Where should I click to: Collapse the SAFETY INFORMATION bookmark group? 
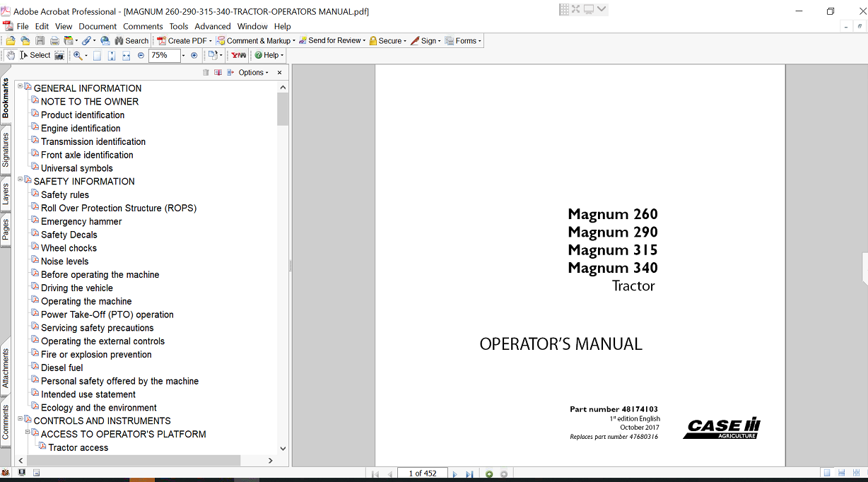(20, 180)
